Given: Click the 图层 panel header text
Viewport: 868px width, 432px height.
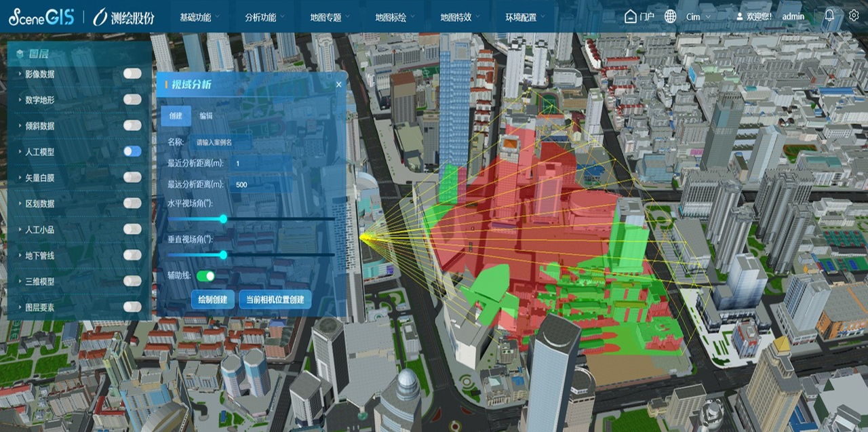Looking at the screenshot, I should (39, 54).
